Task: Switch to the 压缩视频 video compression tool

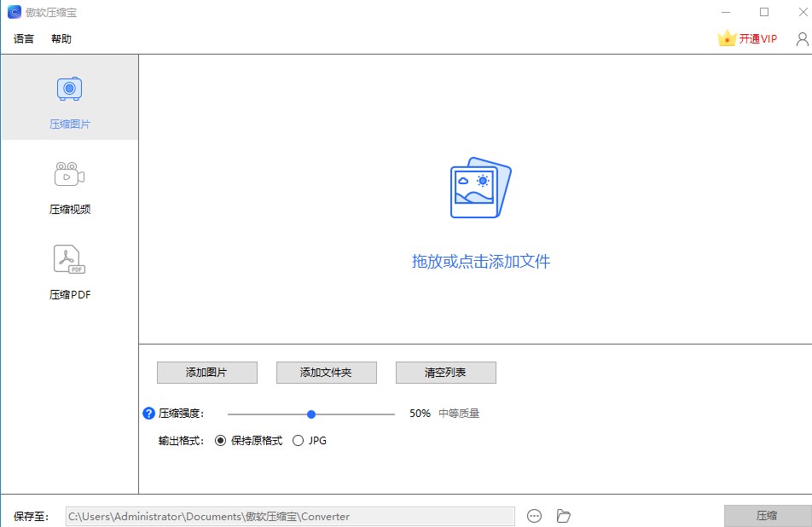Action: (x=68, y=183)
